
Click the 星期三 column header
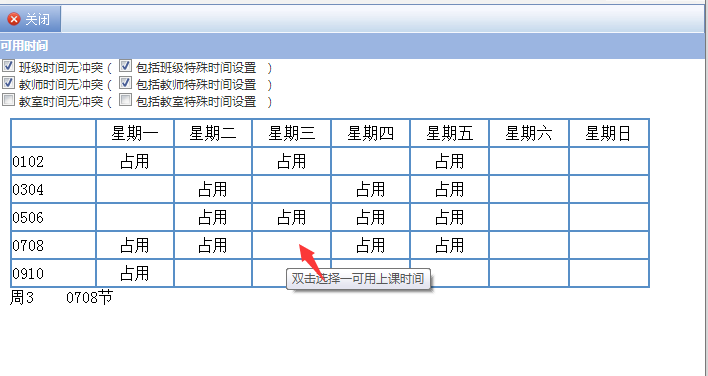(291, 133)
